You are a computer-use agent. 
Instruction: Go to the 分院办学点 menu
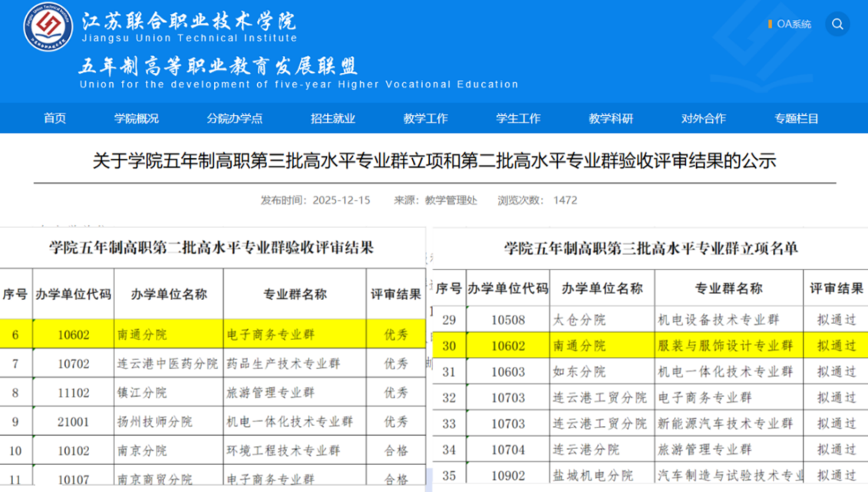234,118
